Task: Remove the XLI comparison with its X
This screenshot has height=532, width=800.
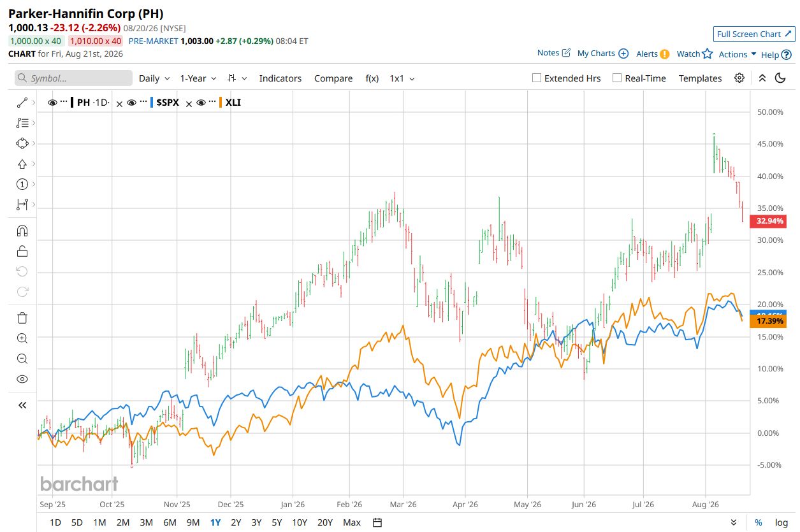Action: pos(188,103)
